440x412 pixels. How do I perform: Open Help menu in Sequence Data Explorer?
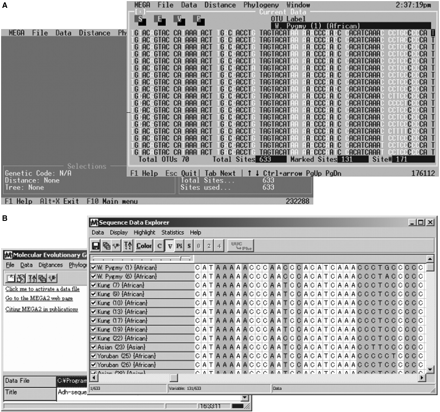195,232
